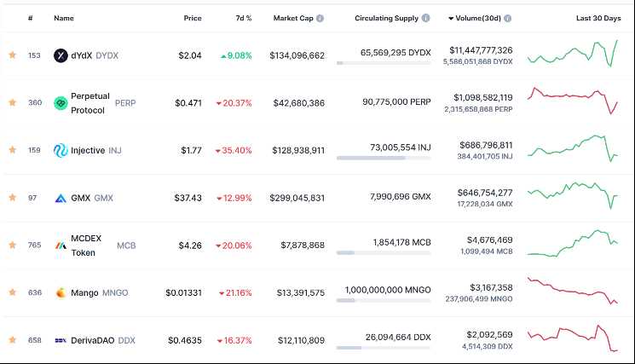
Task: Sort table by Price column header
Action: pos(193,18)
